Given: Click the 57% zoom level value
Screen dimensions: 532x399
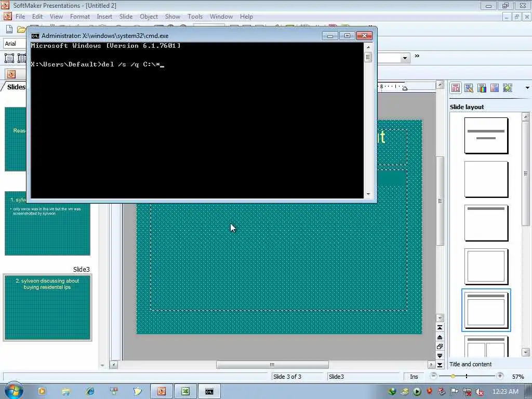Looking at the screenshot, I should coord(518,377).
